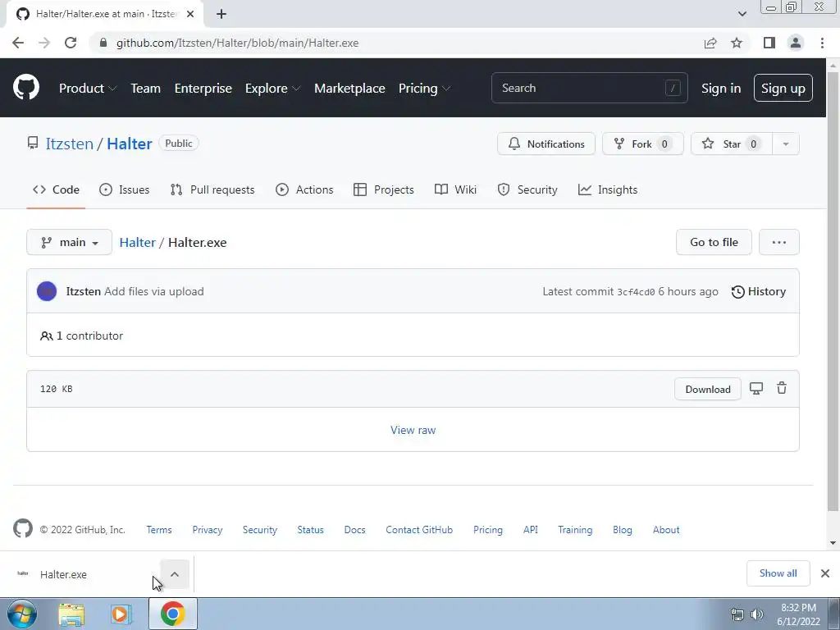This screenshot has width=840, height=630.
Task: Click the delete file trash icon
Action: tap(782, 388)
